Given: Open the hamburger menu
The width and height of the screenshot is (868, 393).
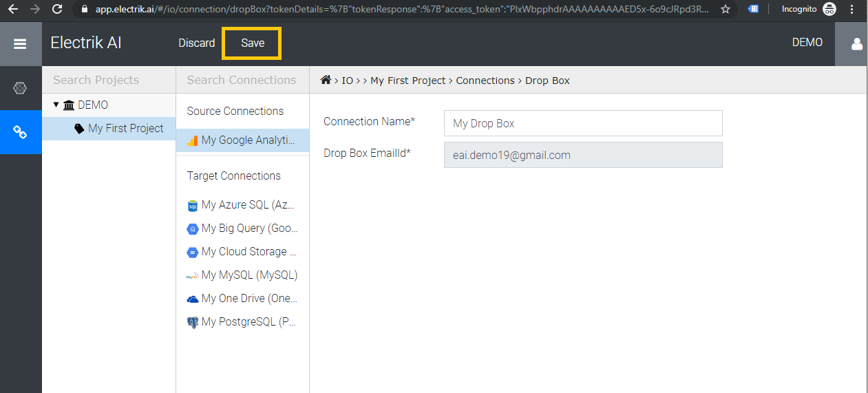Looking at the screenshot, I should 20,43.
